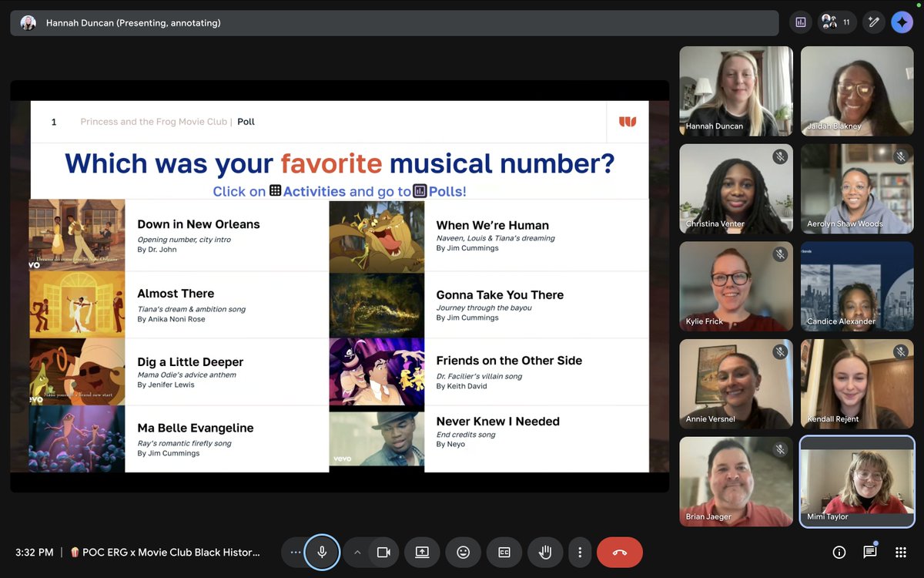Click the Never Knew I Needed thumbnail
924x578 pixels.
(377, 439)
